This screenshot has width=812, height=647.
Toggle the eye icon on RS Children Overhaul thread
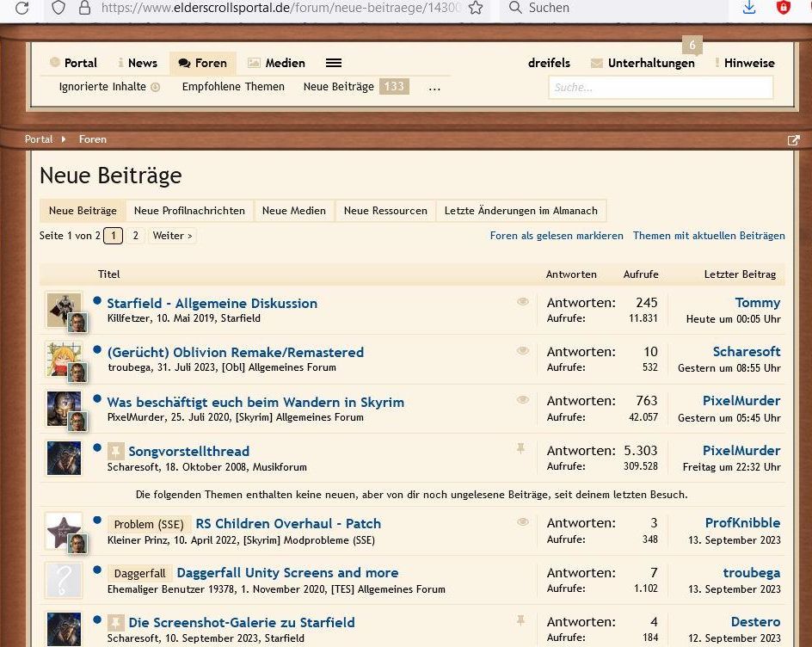[x=522, y=522]
